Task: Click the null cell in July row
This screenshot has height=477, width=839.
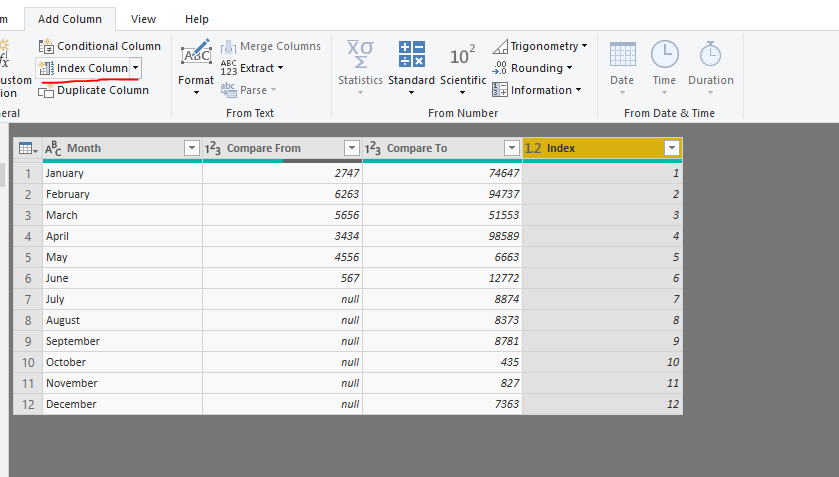Action: click(282, 299)
